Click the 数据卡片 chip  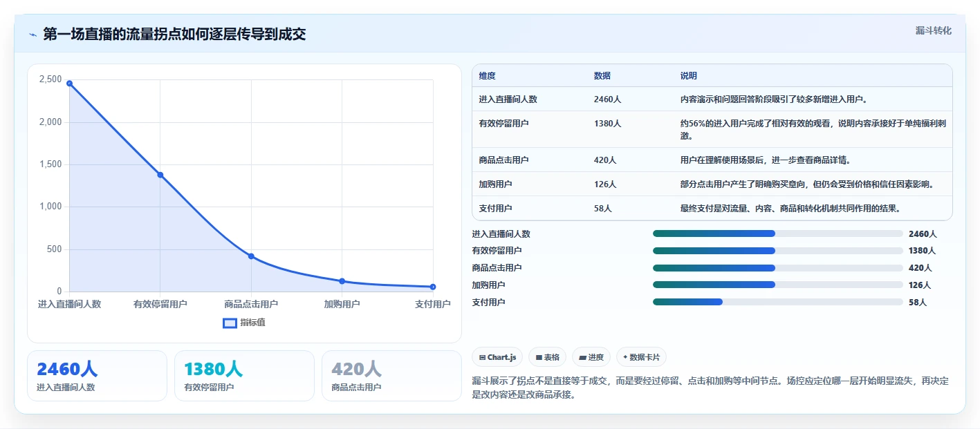(641, 357)
